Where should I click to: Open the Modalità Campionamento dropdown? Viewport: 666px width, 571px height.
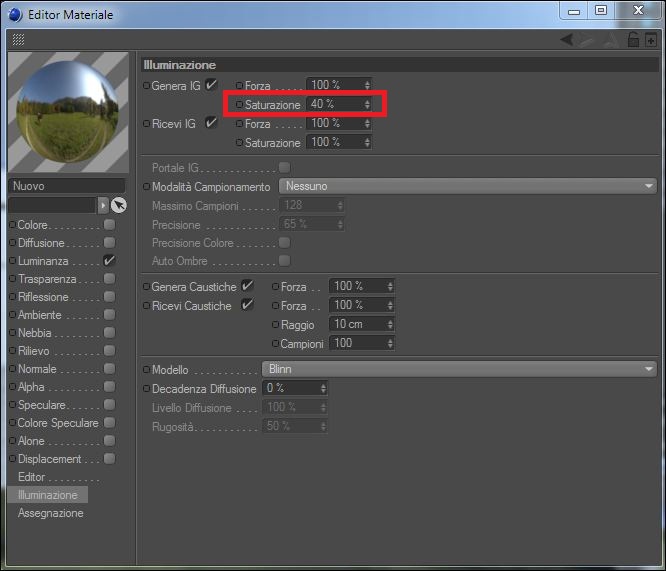point(468,186)
